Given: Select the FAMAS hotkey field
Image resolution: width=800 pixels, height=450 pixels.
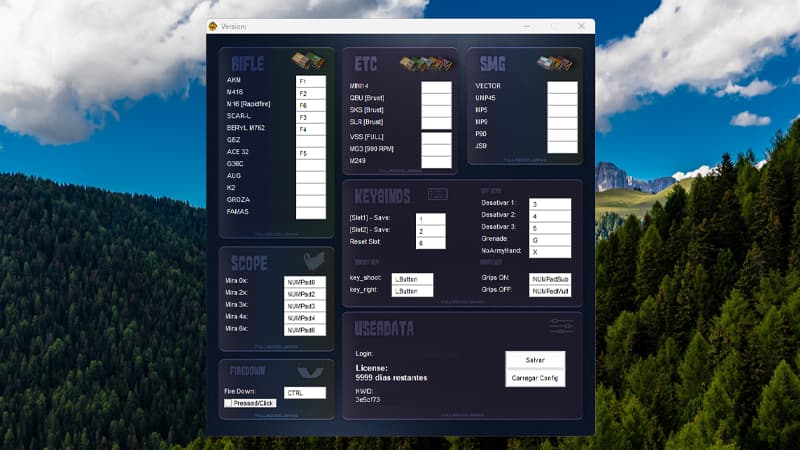Looking at the screenshot, I should click(311, 213).
